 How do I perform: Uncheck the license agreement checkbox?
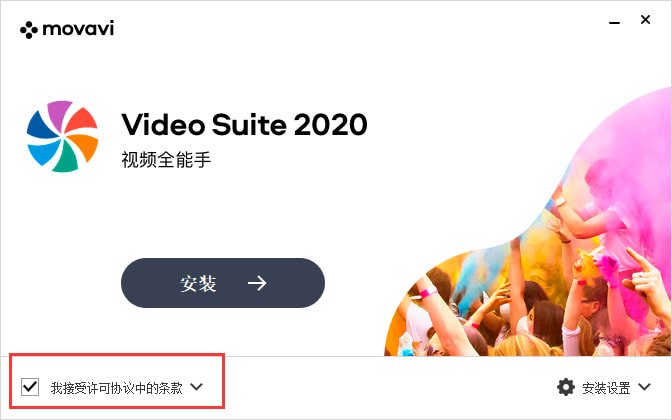click(30, 387)
